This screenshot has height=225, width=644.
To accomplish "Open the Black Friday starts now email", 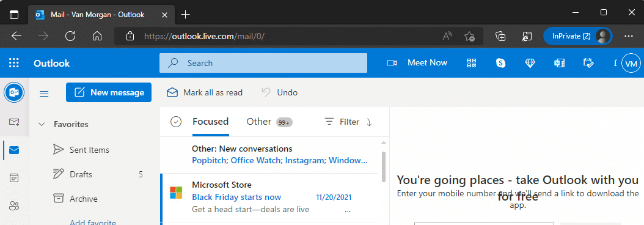I will 236,197.
